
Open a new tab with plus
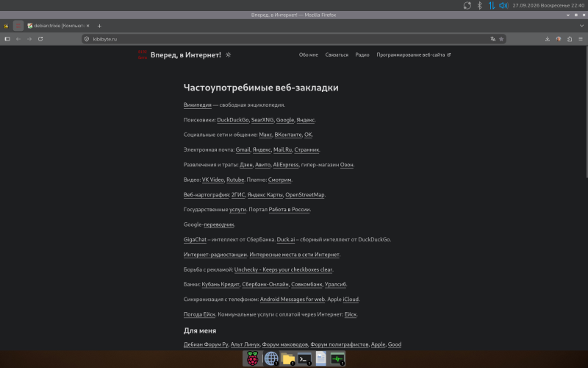tap(99, 26)
